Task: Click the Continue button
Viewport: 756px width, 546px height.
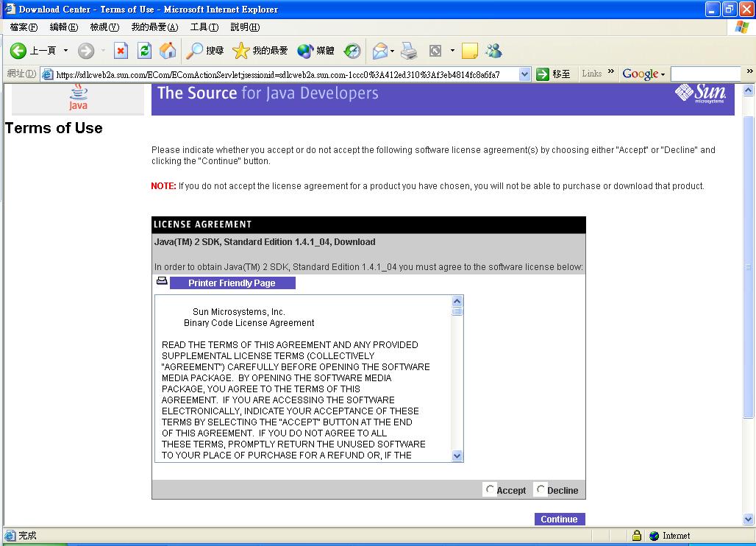Action: (560, 519)
